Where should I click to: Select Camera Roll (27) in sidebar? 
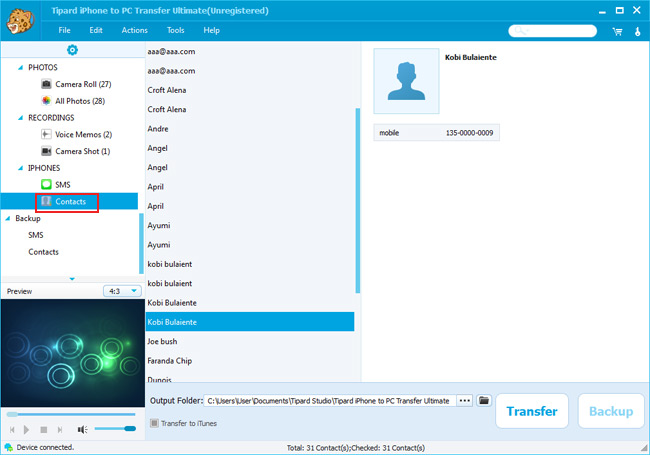(x=83, y=84)
